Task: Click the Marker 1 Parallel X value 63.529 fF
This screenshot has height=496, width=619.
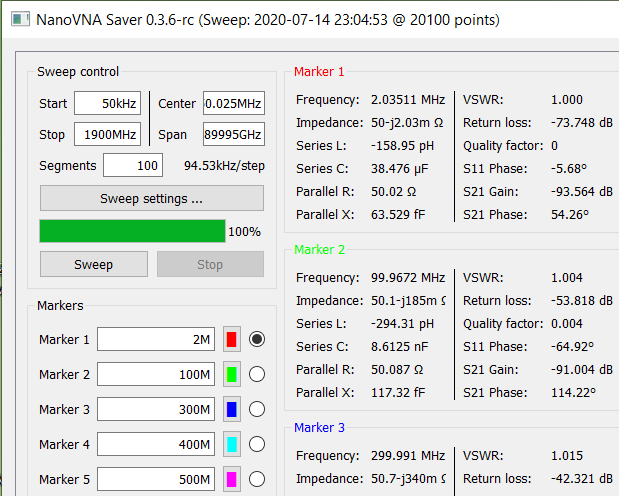Action: [398, 214]
